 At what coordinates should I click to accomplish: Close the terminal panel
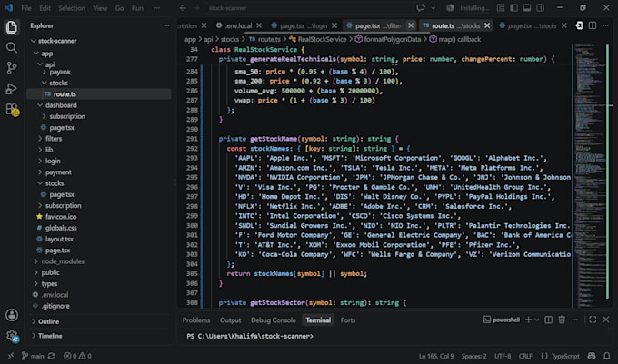pos(606,320)
